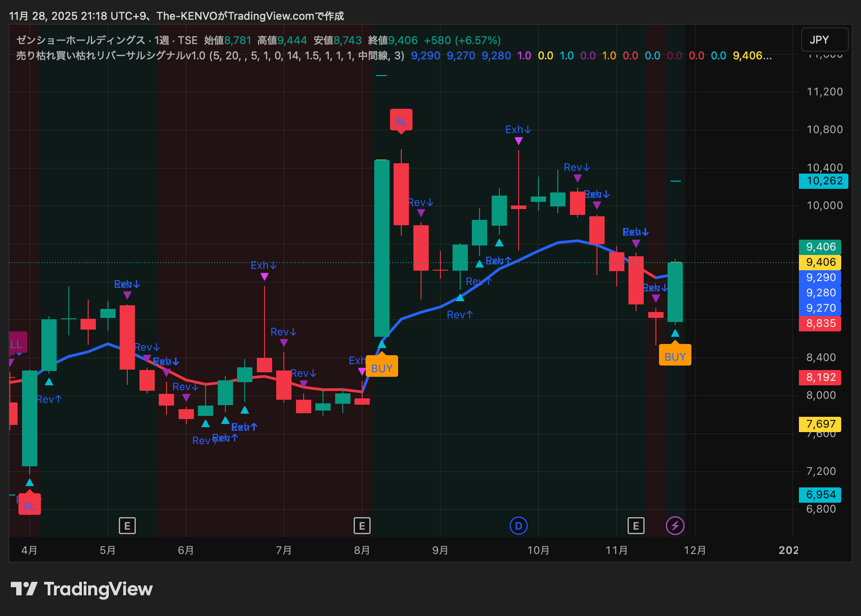
Task: Select the red 8,192 price label
Action: [820, 377]
